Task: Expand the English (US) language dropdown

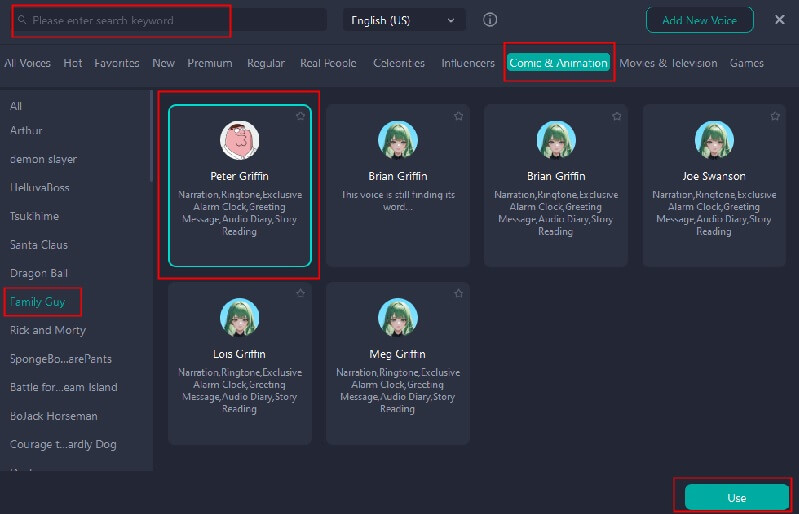Action: pyautogui.click(x=403, y=20)
